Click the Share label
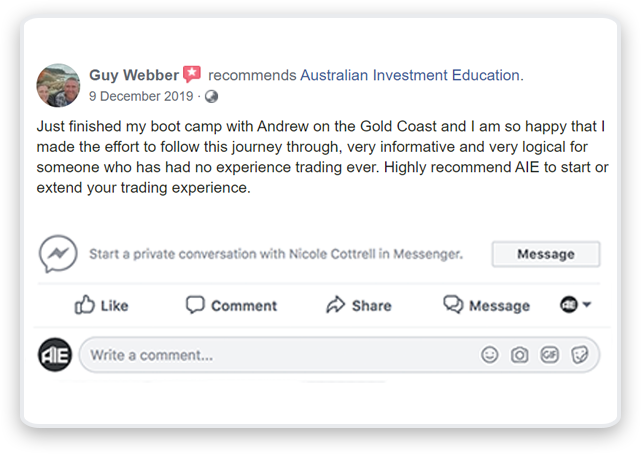 coord(372,306)
